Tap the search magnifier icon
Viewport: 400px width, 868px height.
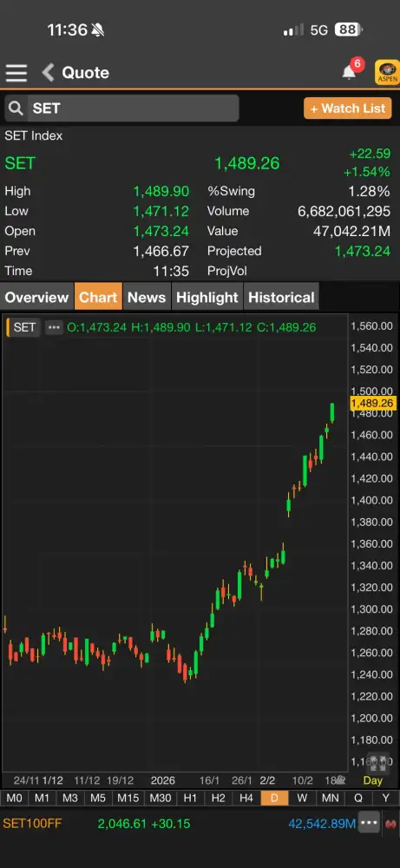point(16,108)
